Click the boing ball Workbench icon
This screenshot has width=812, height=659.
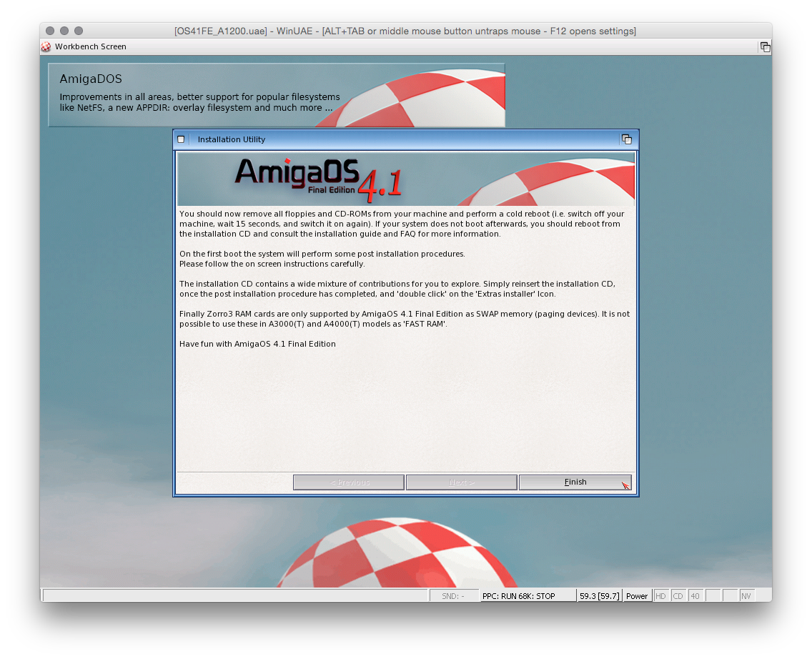click(x=46, y=46)
